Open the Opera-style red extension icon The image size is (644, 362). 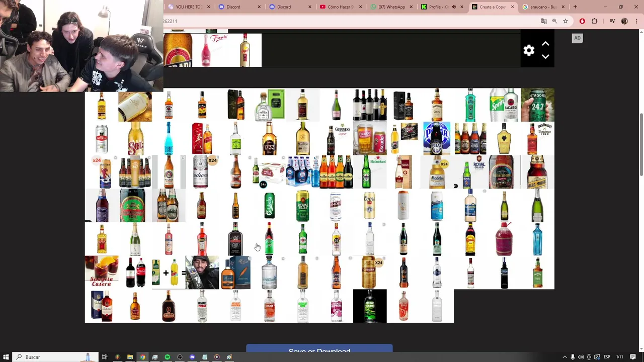(x=583, y=21)
